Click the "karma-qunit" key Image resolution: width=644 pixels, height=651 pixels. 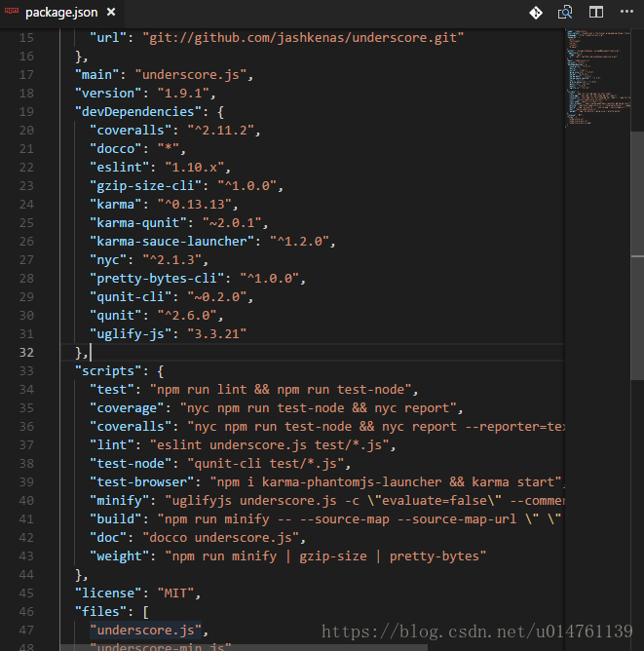(x=138, y=223)
